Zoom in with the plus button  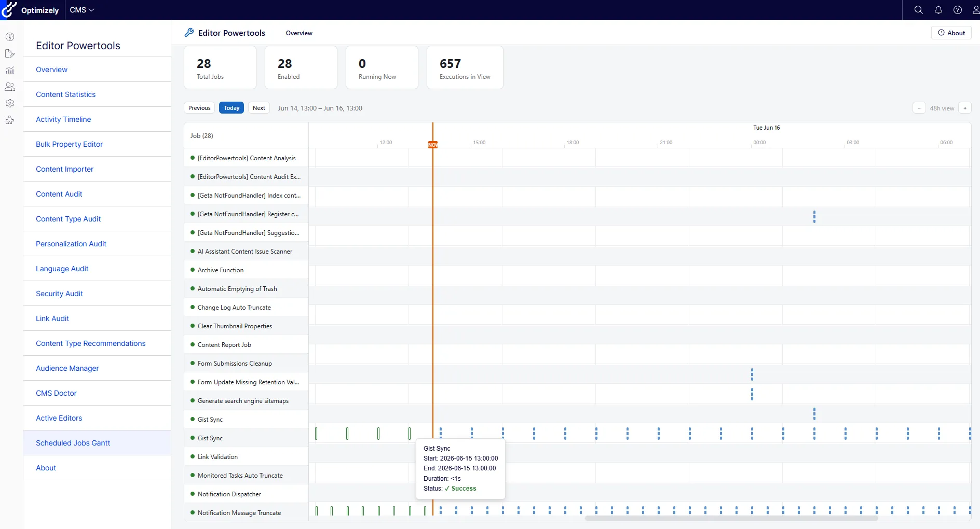click(x=965, y=108)
